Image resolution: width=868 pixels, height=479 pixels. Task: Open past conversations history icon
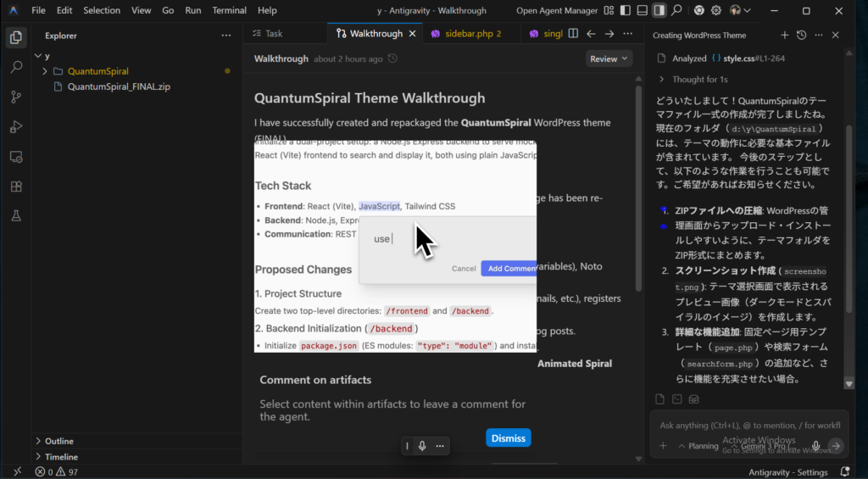click(801, 35)
